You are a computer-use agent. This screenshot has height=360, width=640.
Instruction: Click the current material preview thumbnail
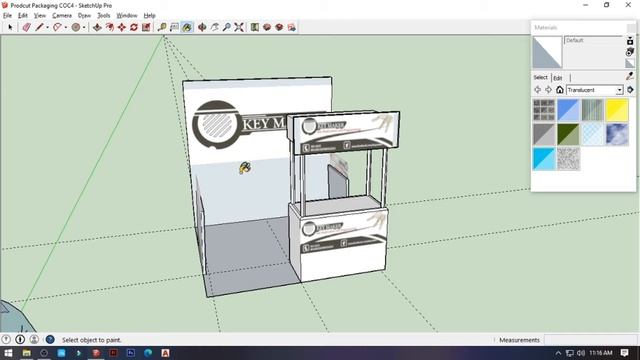point(547,52)
